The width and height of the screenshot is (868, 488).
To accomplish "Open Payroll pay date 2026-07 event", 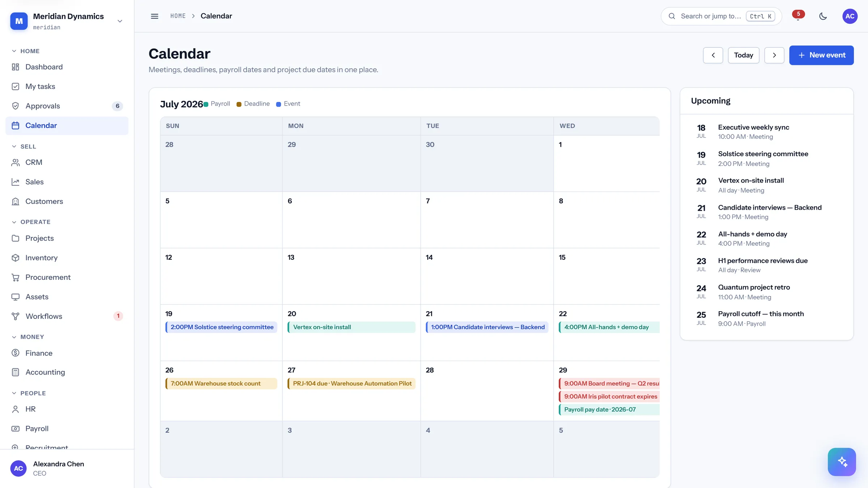I will 609,410.
